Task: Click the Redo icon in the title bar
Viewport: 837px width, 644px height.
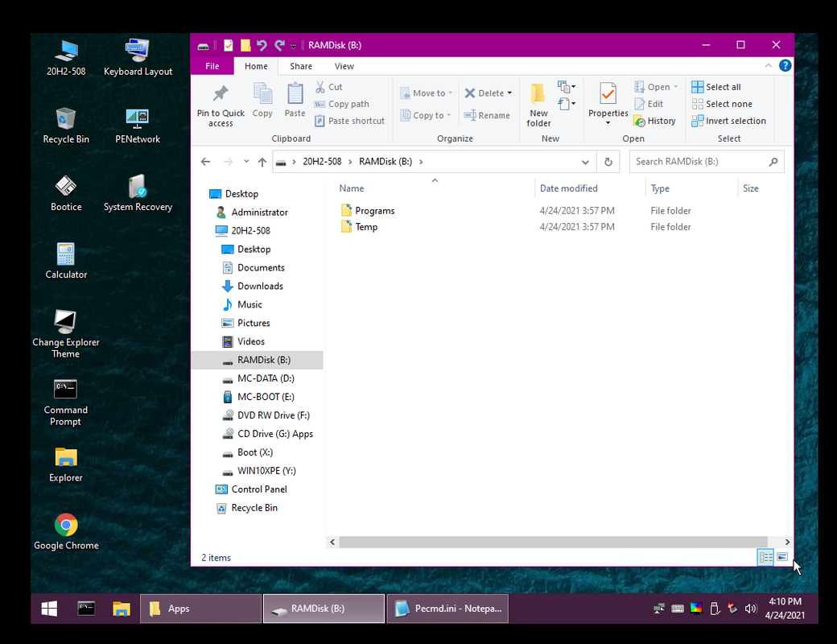Action: pyautogui.click(x=279, y=45)
